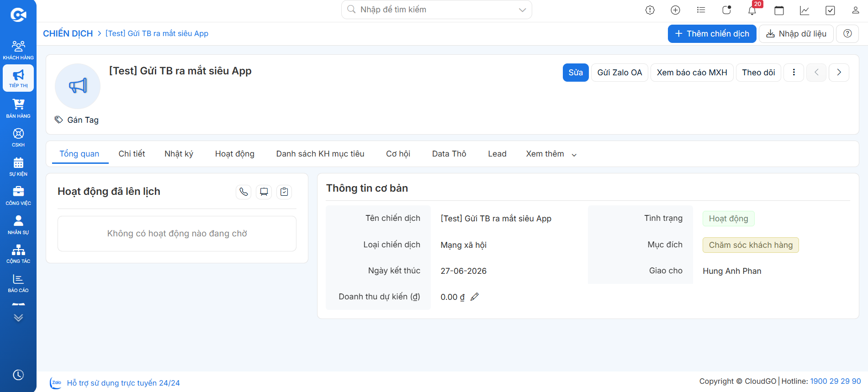Click the CHIẾN DỊCH breadcrumb link
This screenshot has height=392, width=868.
point(68,34)
